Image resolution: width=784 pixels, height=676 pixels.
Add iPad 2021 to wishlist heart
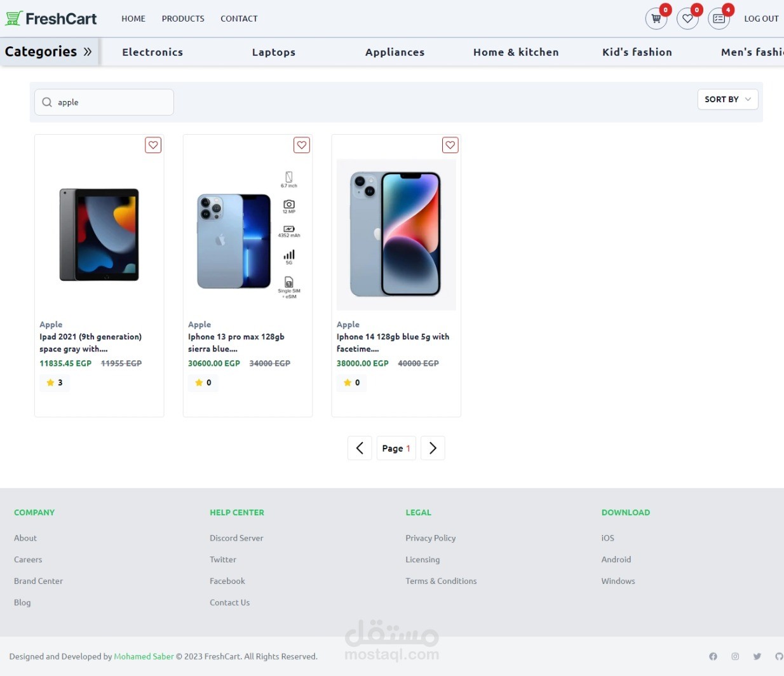tap(153, 145)
